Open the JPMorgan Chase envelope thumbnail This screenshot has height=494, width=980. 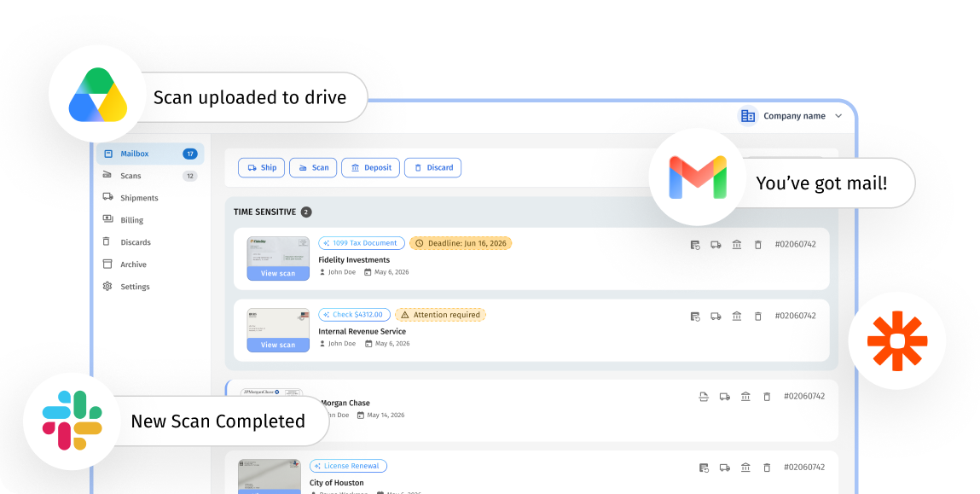click(272, 392)
